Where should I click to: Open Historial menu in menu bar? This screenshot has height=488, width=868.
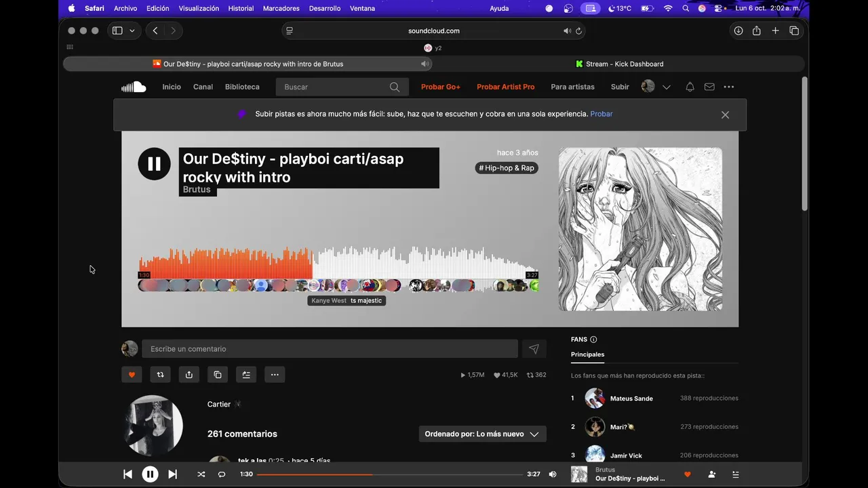point(241,8)
